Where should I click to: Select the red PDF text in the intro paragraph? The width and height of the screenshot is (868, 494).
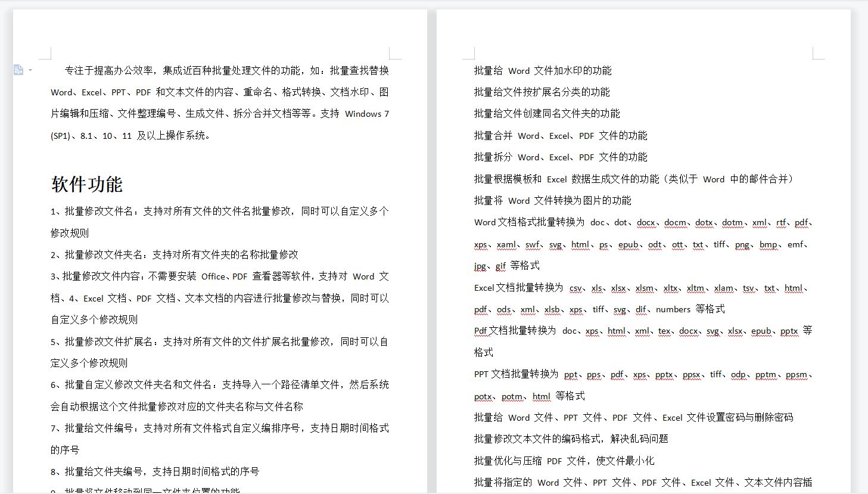pyautogui.click(x=143, y=92)
